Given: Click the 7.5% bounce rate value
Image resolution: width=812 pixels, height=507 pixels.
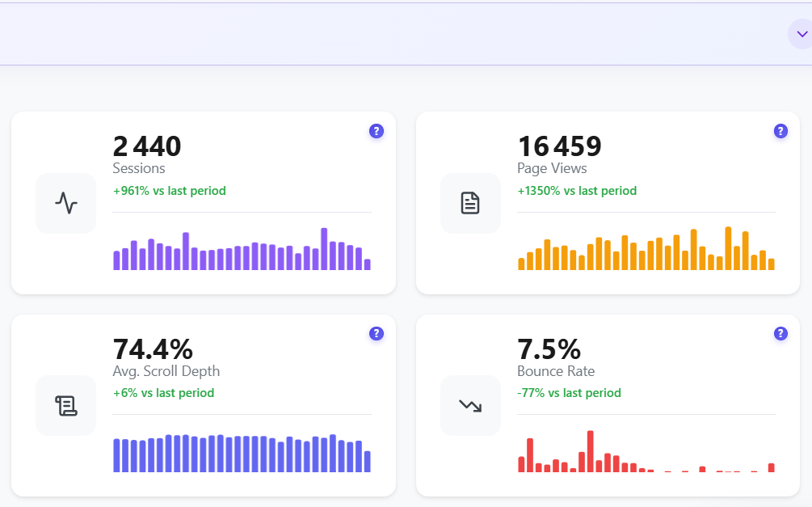Looking at the screenshot, I should pyautogui.click(x=549, y=349).
